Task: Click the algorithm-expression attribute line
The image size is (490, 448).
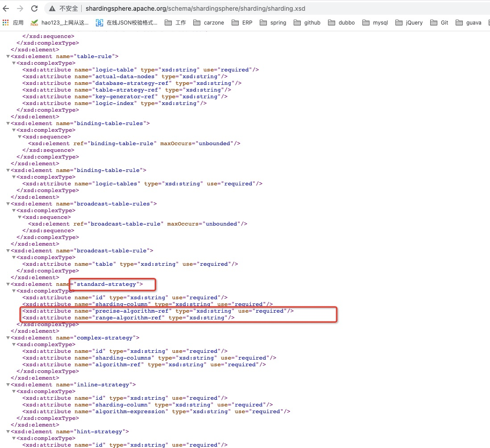Action: click(x=156, y=411)
